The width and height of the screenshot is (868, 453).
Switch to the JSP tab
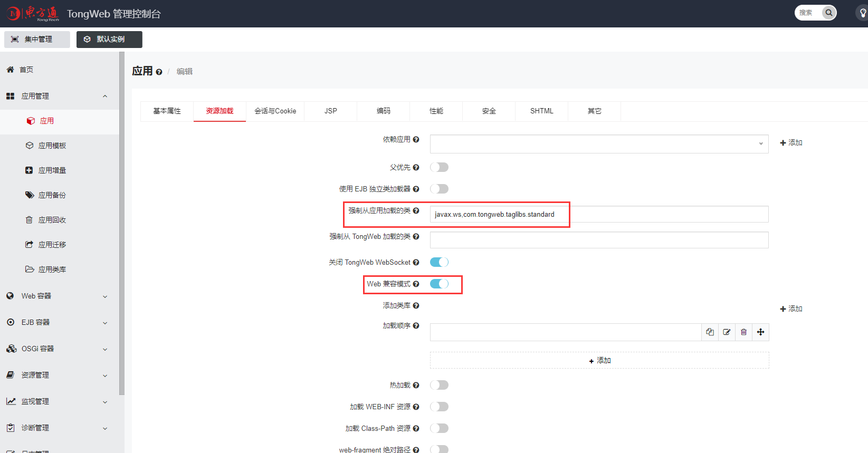pyautogui.click(x=330, y=111)
